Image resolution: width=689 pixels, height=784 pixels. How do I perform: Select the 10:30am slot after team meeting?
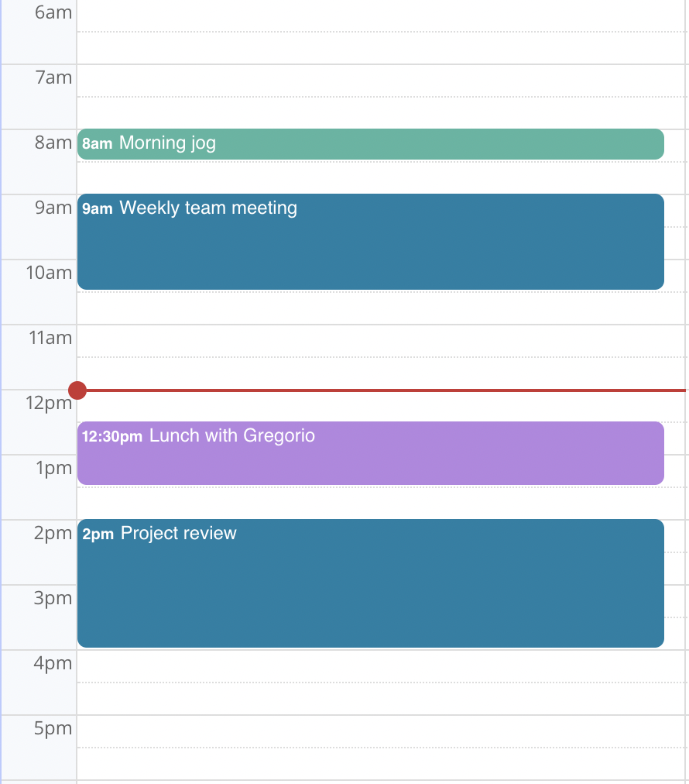click(381, 308)
